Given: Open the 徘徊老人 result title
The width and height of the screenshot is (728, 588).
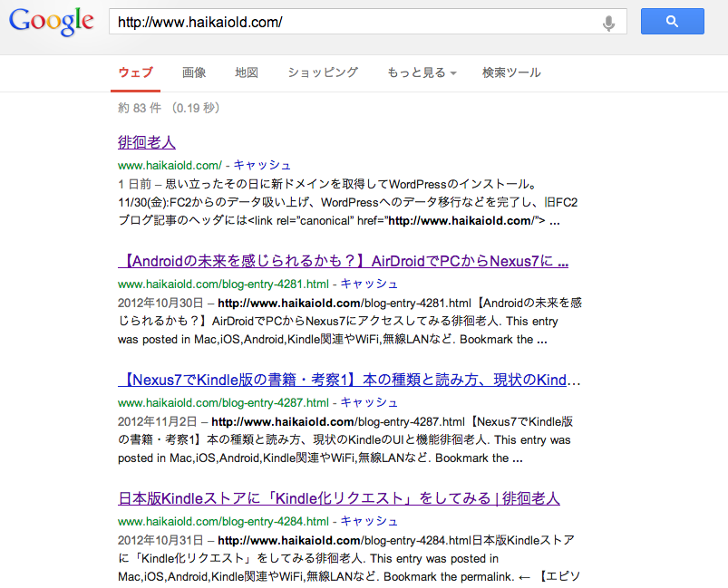Looking at the screenshot, I should click(147, 142).
